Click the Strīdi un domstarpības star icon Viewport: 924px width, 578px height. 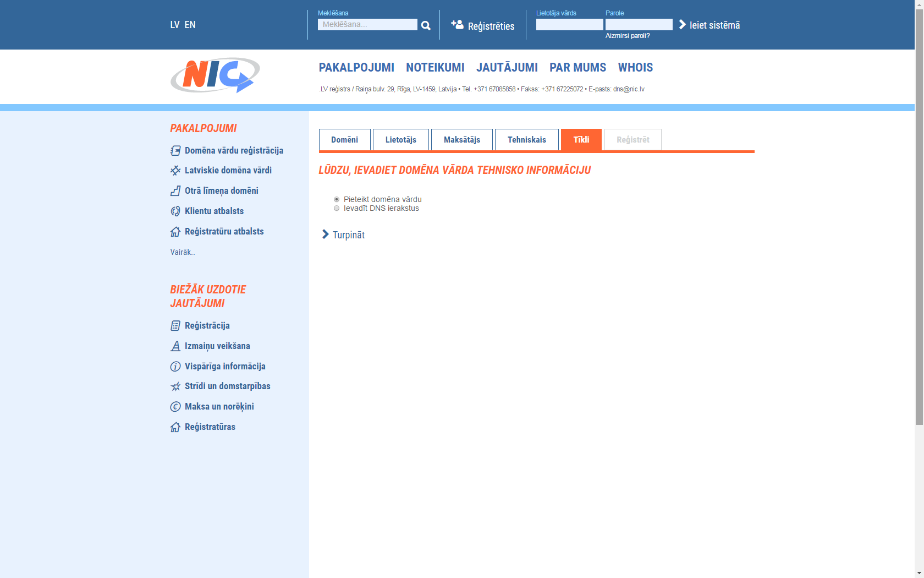click(x=175, y=386)
